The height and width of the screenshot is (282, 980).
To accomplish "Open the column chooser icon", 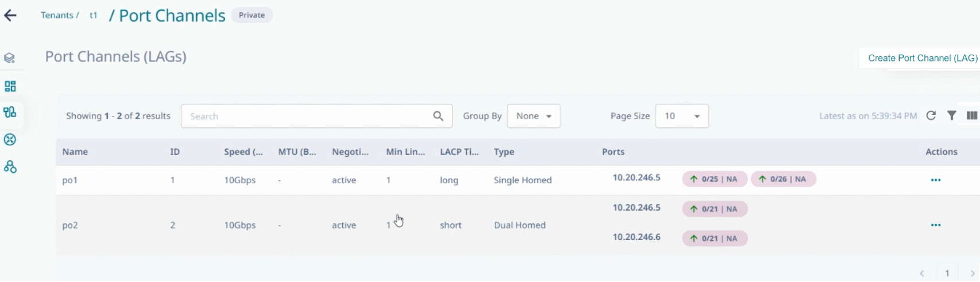I will (x=971, y=116).
